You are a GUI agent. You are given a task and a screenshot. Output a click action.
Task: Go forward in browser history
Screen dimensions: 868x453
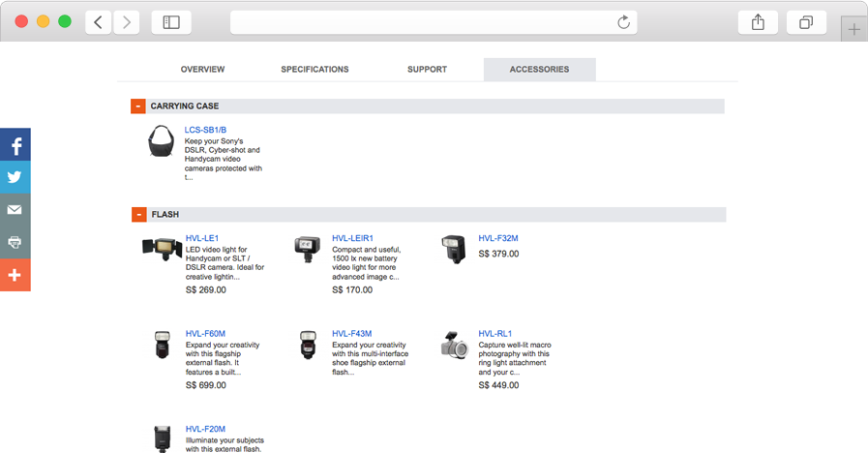(126, 22)
